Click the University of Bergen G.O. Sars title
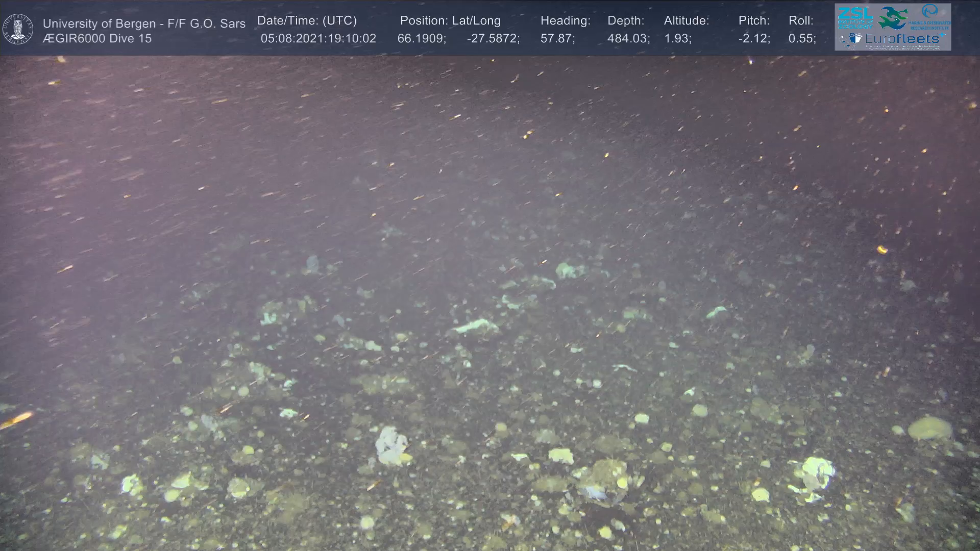The image size is (980, 551). click(x=144, y=23)
